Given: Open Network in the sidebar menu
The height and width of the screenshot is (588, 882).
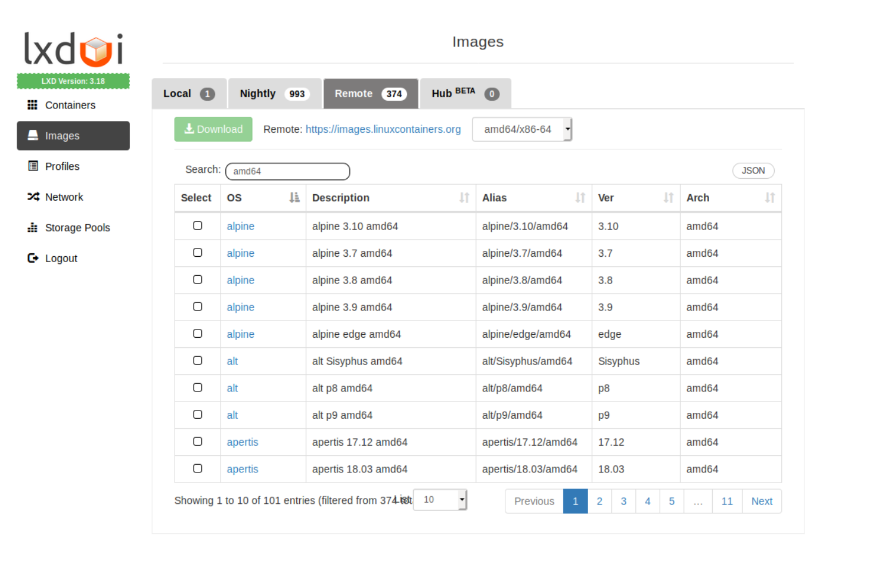Looking at the screenshot, I should 73,197.
